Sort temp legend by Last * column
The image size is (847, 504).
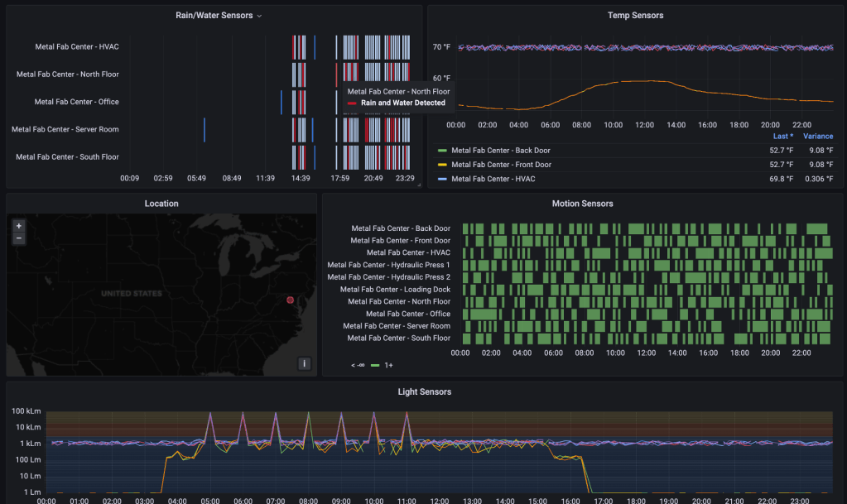pos(782,137)
